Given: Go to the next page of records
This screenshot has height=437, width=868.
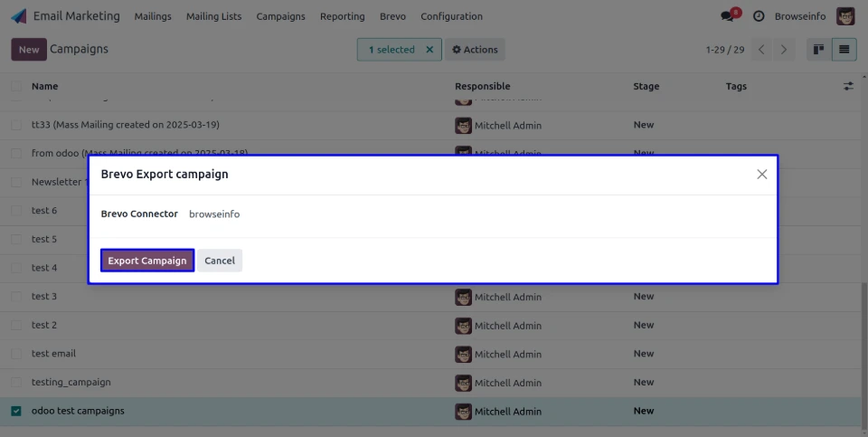Looking at the screenshot, I should click(784, 50).
